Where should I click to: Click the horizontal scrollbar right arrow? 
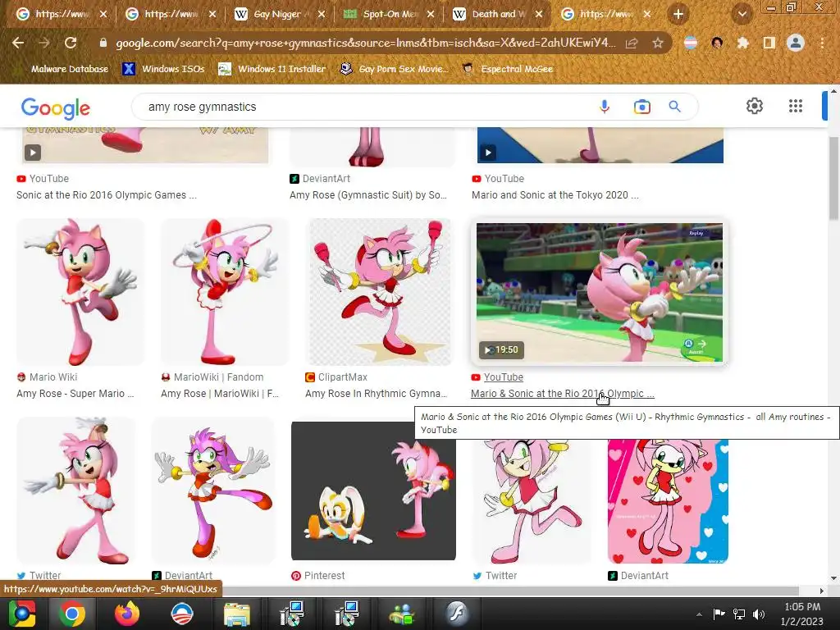point(822,591)
